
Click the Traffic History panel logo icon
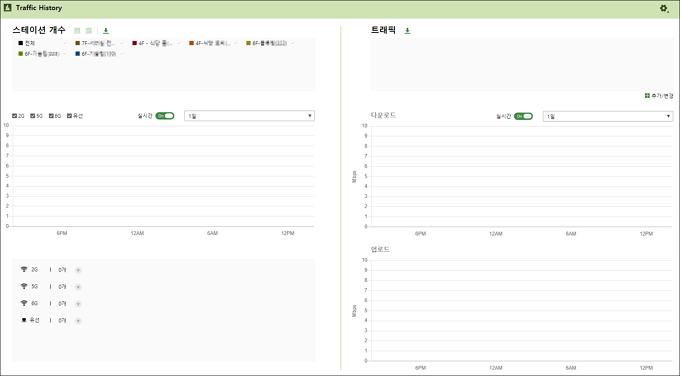[x=7, y=8]
